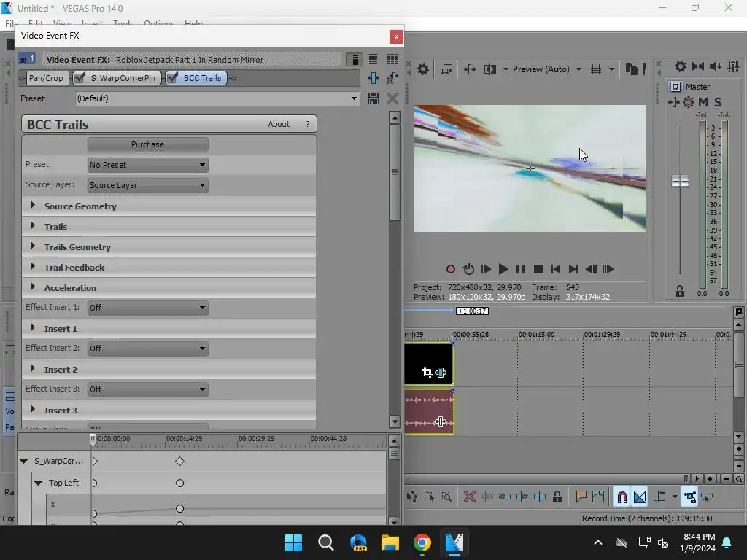Click the S_WarpCornerPin diamond keyframe
The height and width of the screenshot is (560, 747).
pyautogui.click(x=179, y=462)
